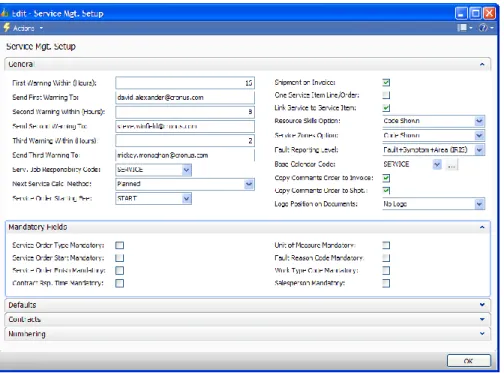Click the application icon in title bar
Screen dimensions: 504x373
pos(4,13)
